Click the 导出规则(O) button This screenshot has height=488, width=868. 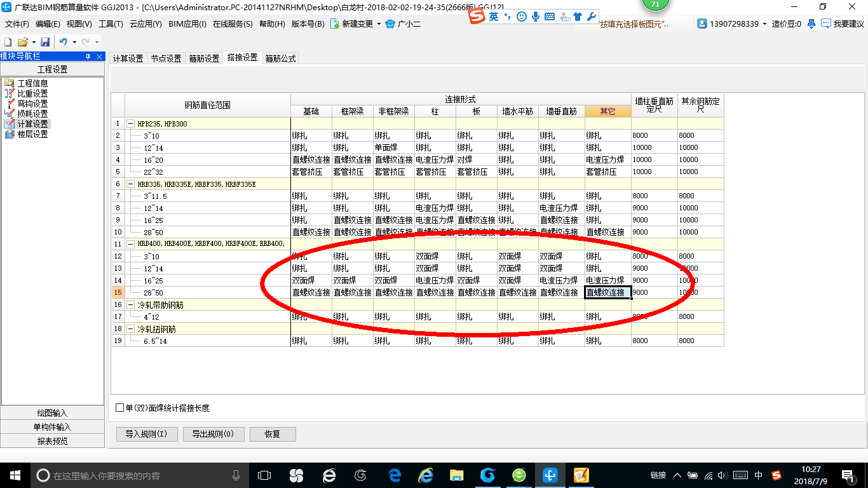click(x=213, y=435)
